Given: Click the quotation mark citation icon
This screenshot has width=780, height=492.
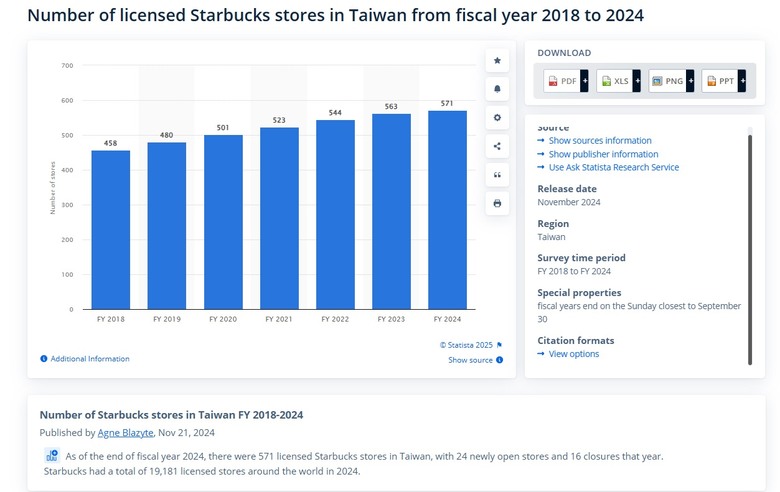Looking at the screenshot, I should [x=497, y=175].
